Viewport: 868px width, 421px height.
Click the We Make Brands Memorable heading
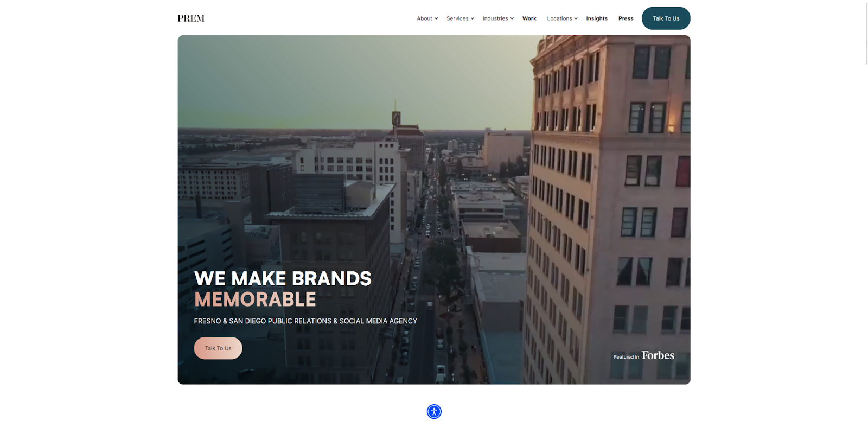click(x=283, y=289)
